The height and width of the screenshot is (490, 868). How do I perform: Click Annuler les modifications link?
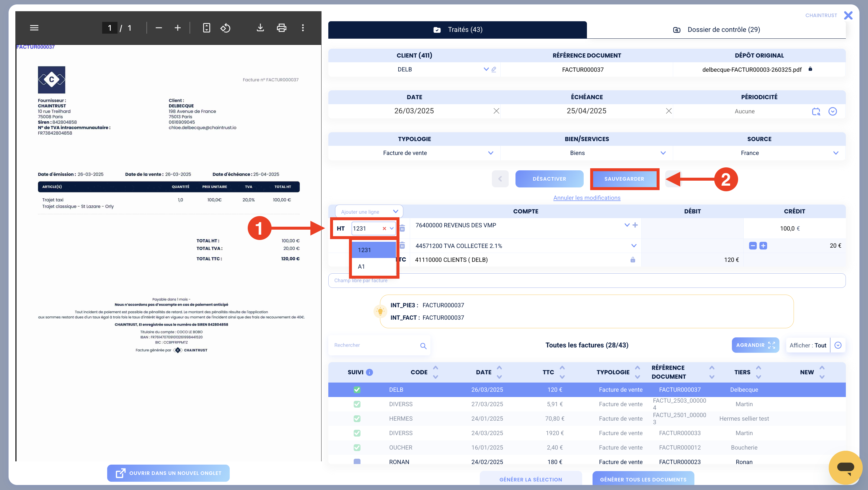pos(587,198)
